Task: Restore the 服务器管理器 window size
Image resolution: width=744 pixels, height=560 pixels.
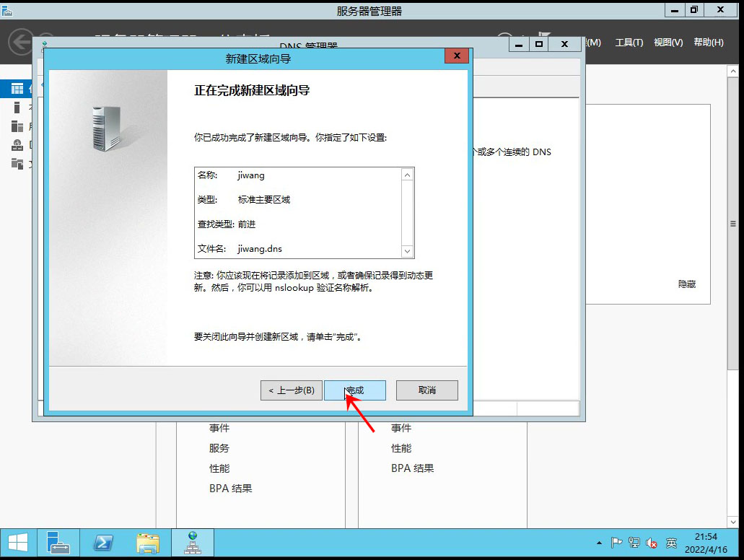Action: pyautogui.click(x=693, y=10)
